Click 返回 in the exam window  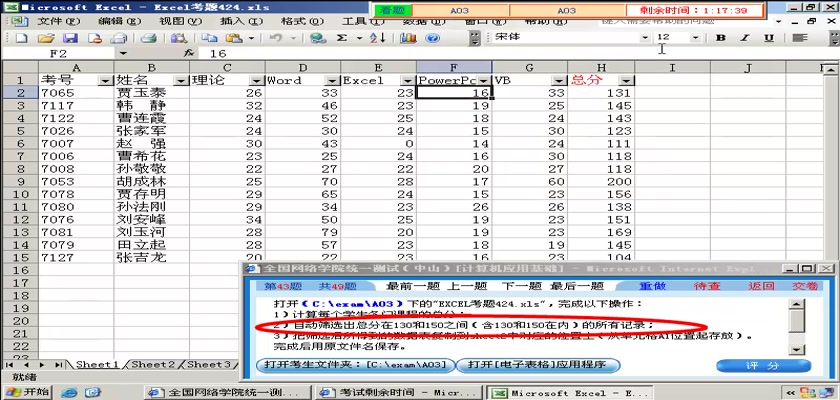(761, 286)
